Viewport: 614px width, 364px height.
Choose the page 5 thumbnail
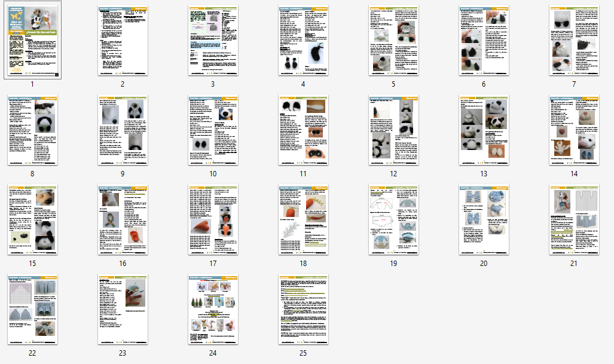point(393,41)
